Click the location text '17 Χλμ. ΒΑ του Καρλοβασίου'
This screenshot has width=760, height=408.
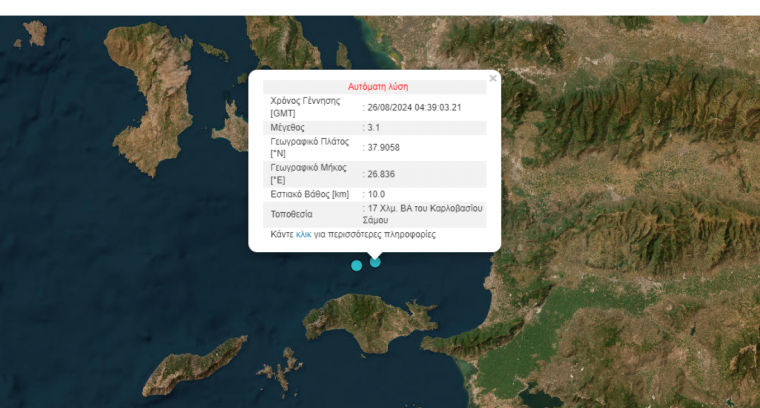[425, 208]
